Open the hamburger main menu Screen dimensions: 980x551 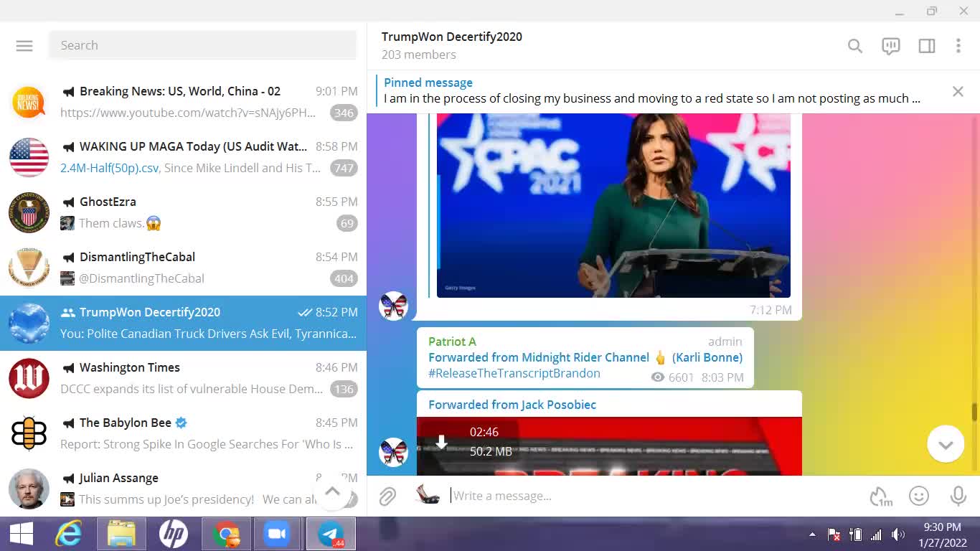[x=24, y=45]
